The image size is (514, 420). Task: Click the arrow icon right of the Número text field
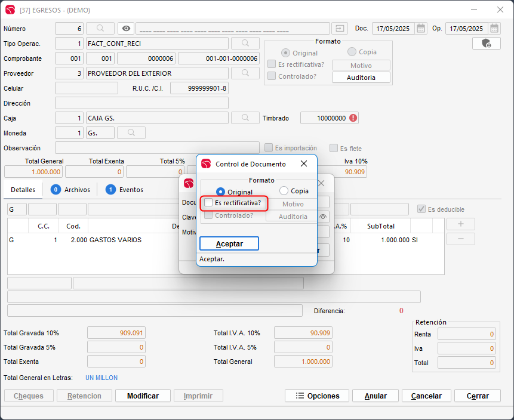pos(340,28)
